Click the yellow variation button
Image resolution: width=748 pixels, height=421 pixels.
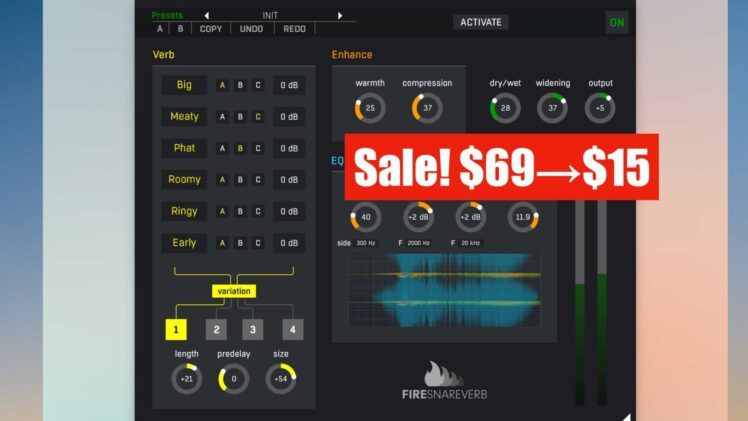234,291
